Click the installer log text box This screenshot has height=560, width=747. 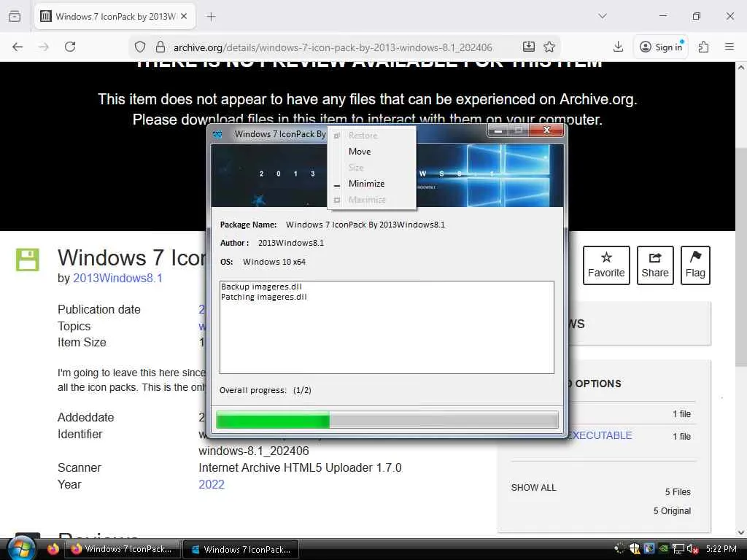387,327
